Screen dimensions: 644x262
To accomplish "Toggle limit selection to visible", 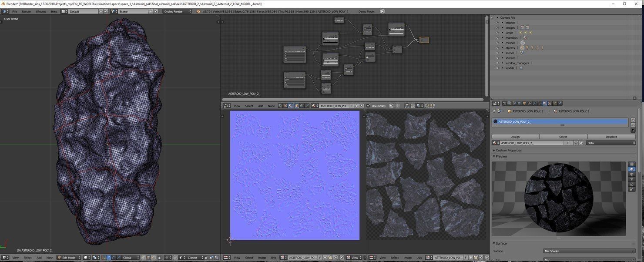I will (160, 258).
